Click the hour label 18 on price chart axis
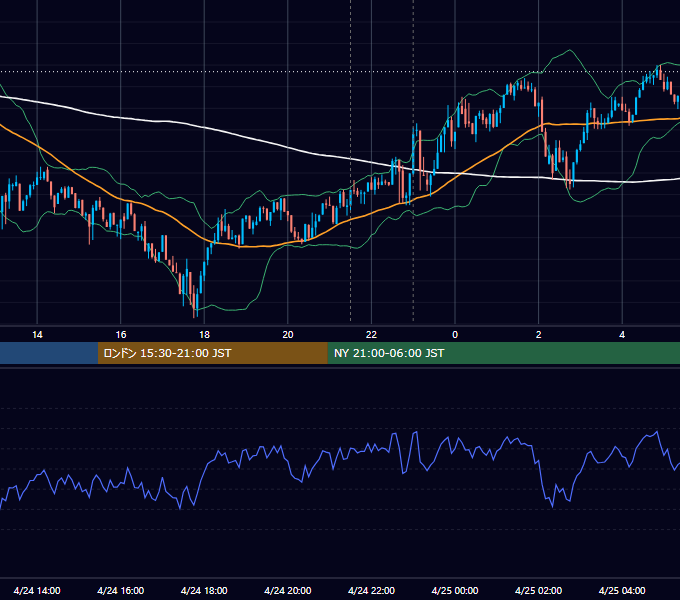Image resolution: width=680 pixels, height=600 pixels. tap(204, 335)
